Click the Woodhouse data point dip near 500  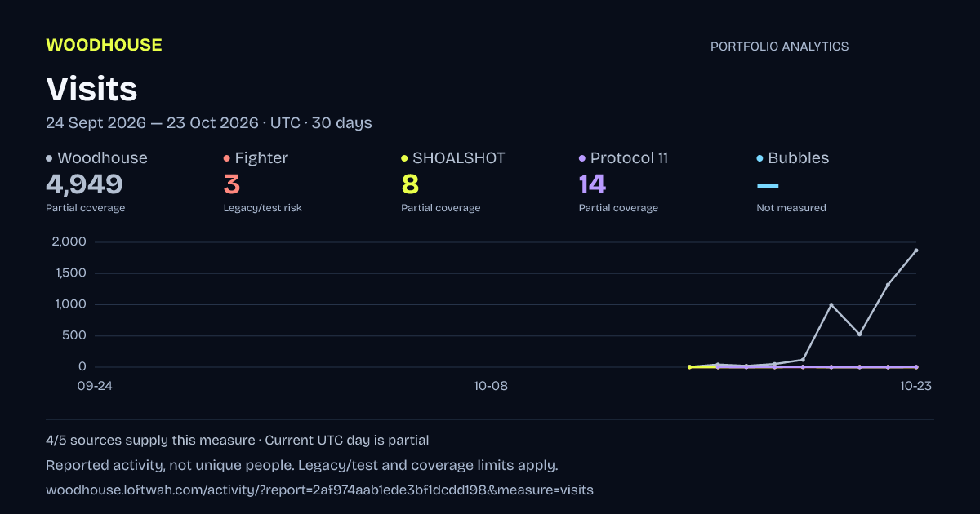[859, 334]
